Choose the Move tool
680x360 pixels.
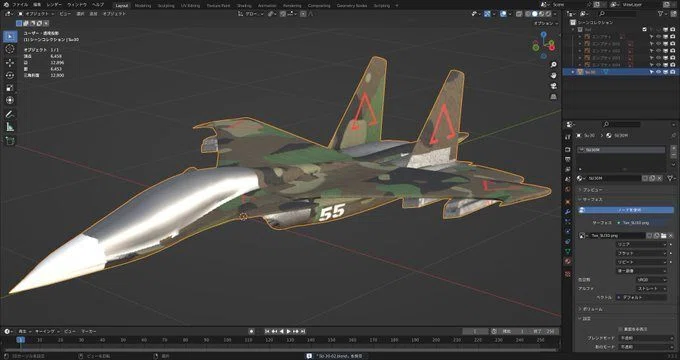[x=10, y=62]
